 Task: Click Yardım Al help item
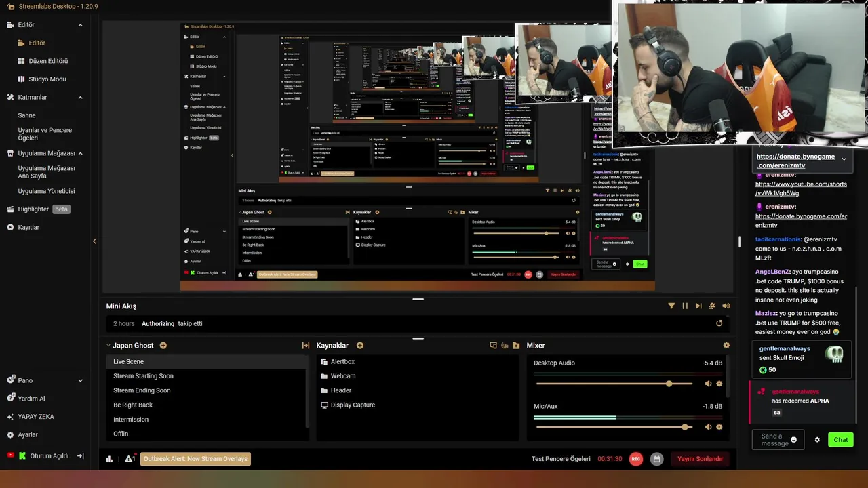(31, 399)
